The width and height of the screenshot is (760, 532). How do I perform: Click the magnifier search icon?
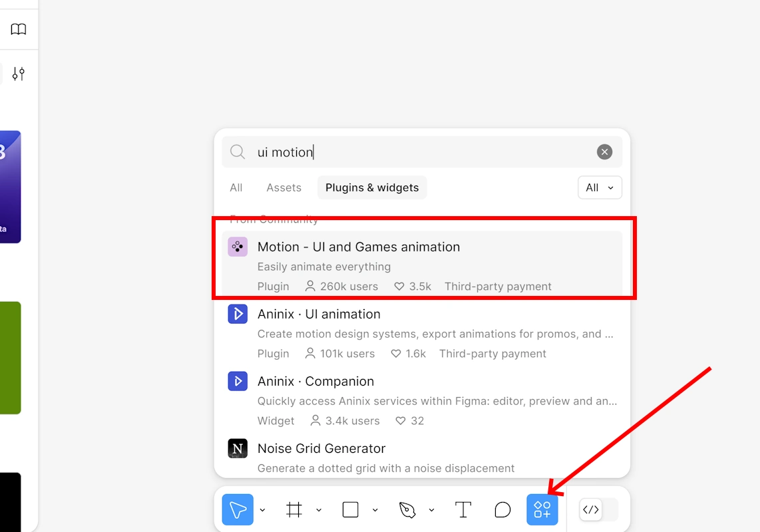(x=238, y=152)
